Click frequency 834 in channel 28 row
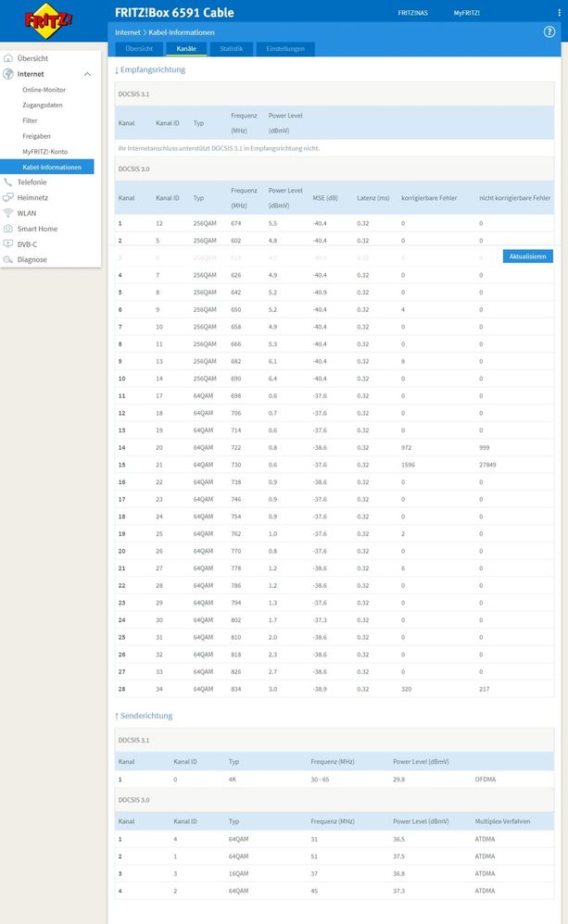 (x=236, y=689)
